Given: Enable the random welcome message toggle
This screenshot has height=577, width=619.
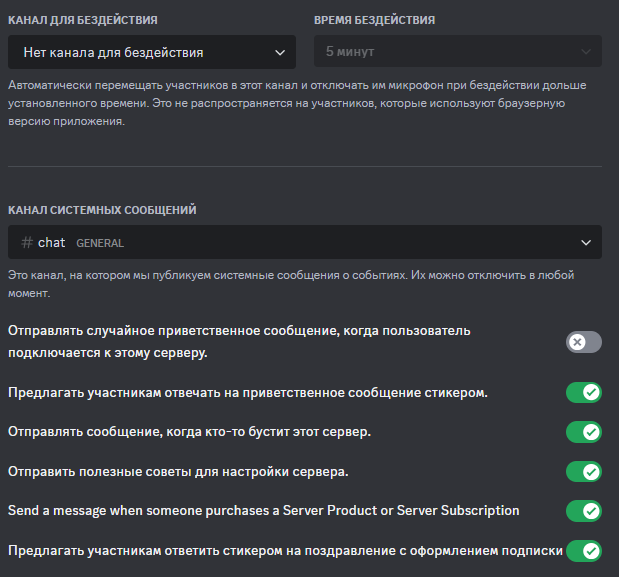Looking at the screenshot, I should [x=584, y=342].
